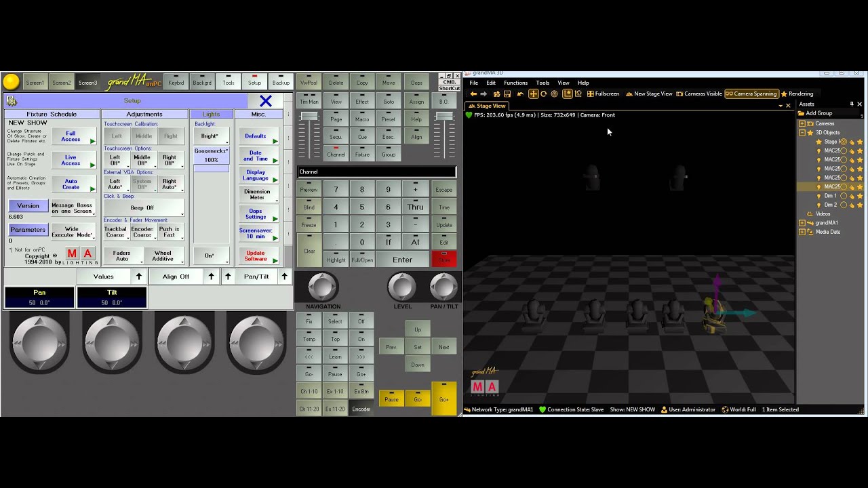Switch to Screen2 in grandMA onPC
Screen dimensions: 868x488
click(x=62, y=83)
